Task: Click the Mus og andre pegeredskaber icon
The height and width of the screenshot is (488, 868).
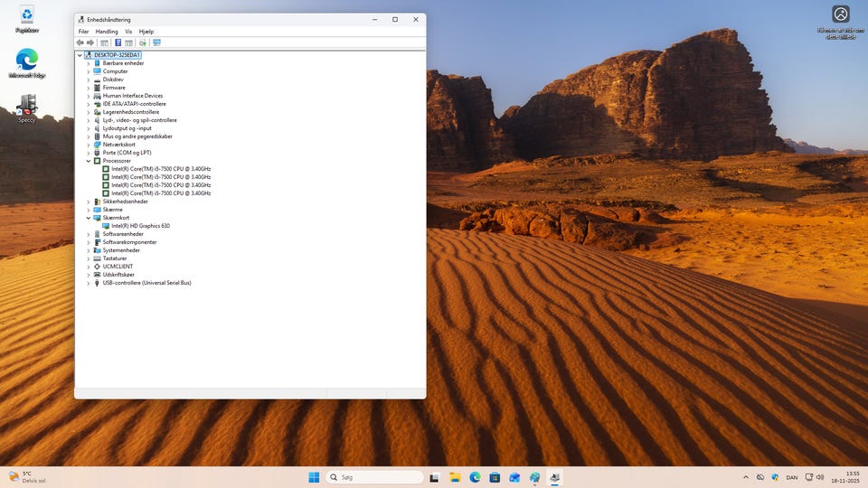Action: click(x=97, y=136)
